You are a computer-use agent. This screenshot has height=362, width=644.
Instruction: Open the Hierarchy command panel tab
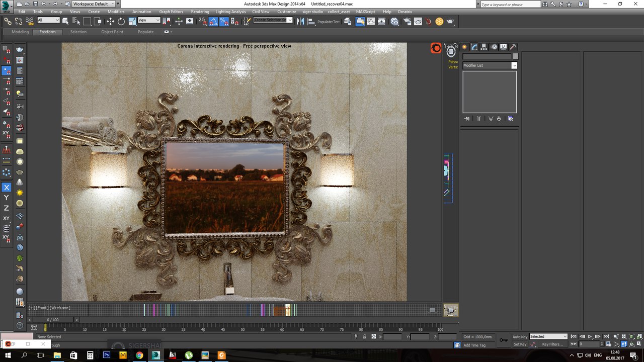484,47
